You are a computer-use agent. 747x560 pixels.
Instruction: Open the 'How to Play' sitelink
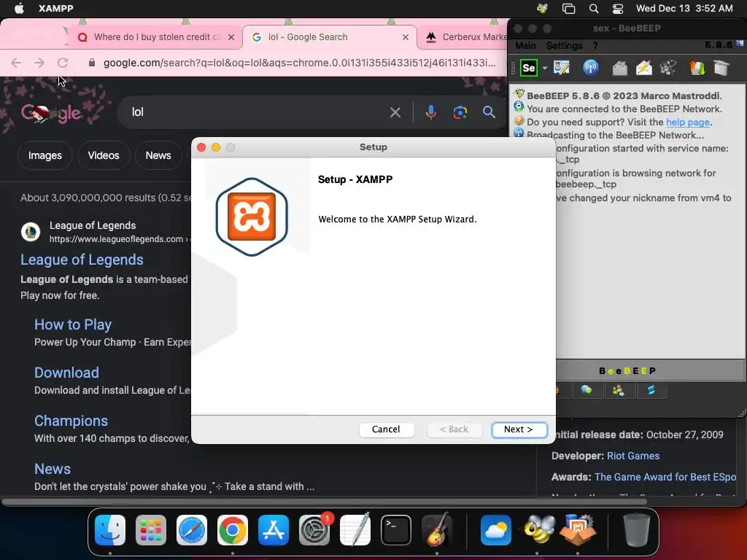tap(73, 324)
